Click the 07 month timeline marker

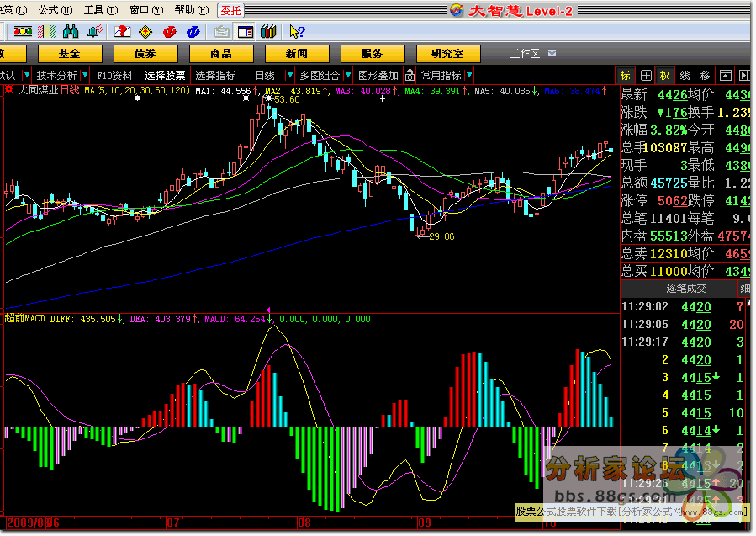click(172, 523)
